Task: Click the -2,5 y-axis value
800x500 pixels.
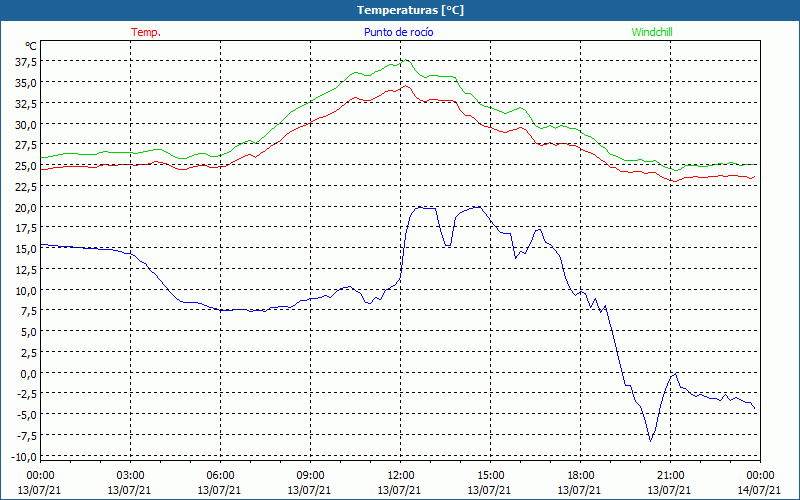Action: 27,394
